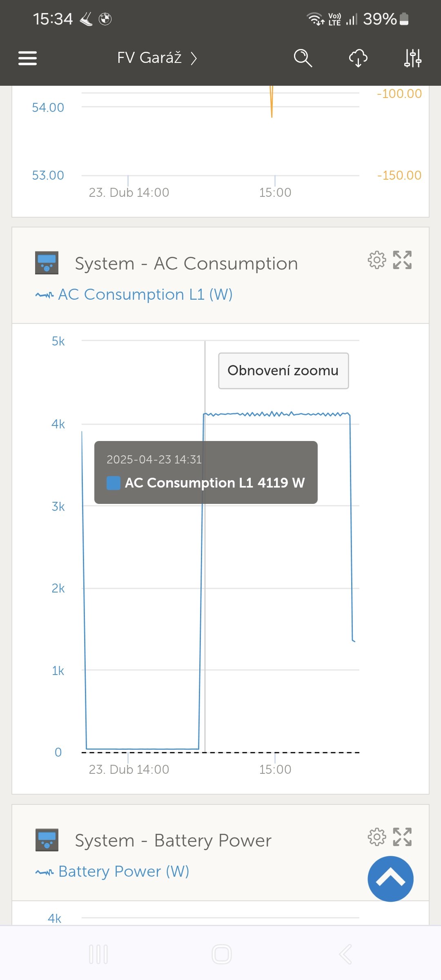Open the advanced sliders settings icon

click(413, 58)
